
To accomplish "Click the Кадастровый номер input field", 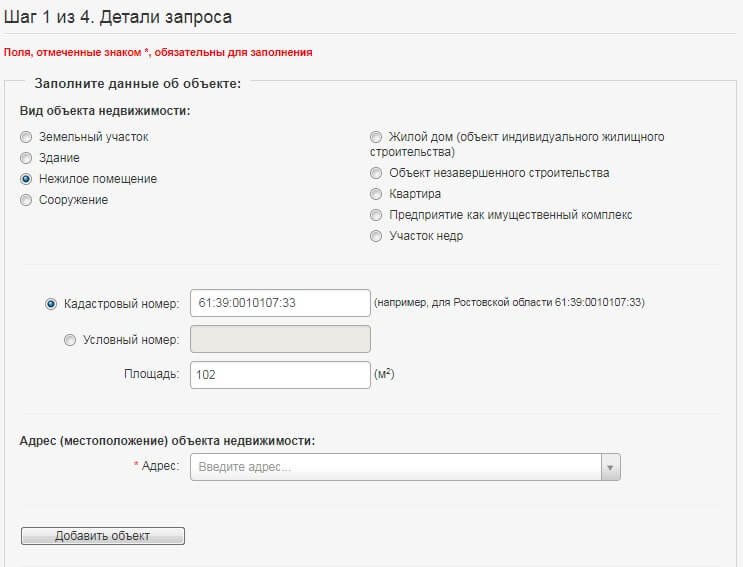I will 280,303.
